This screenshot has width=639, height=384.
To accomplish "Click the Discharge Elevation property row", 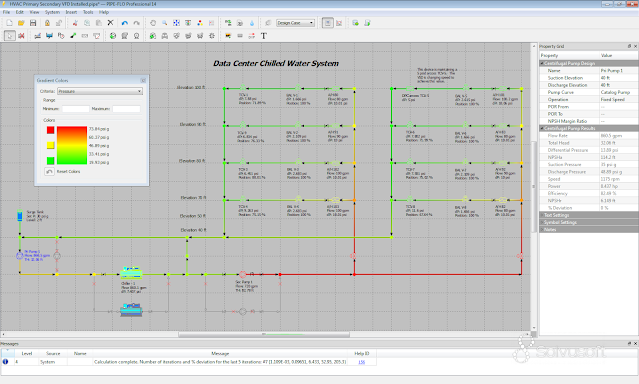I will coord(588,85).
